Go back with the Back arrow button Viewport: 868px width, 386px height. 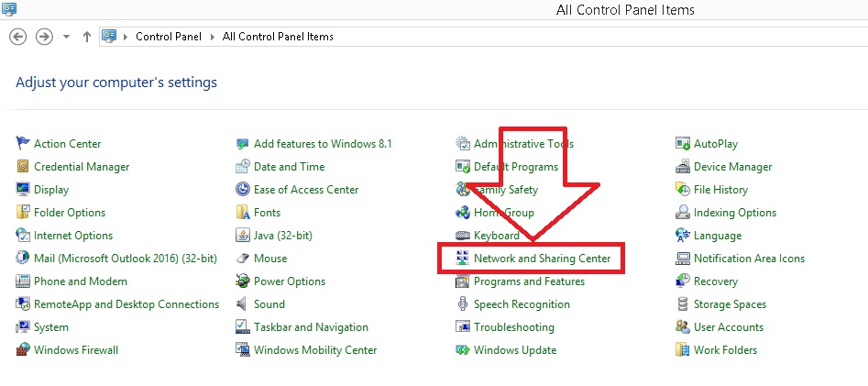pyautogui.click(x=18, y=37)
